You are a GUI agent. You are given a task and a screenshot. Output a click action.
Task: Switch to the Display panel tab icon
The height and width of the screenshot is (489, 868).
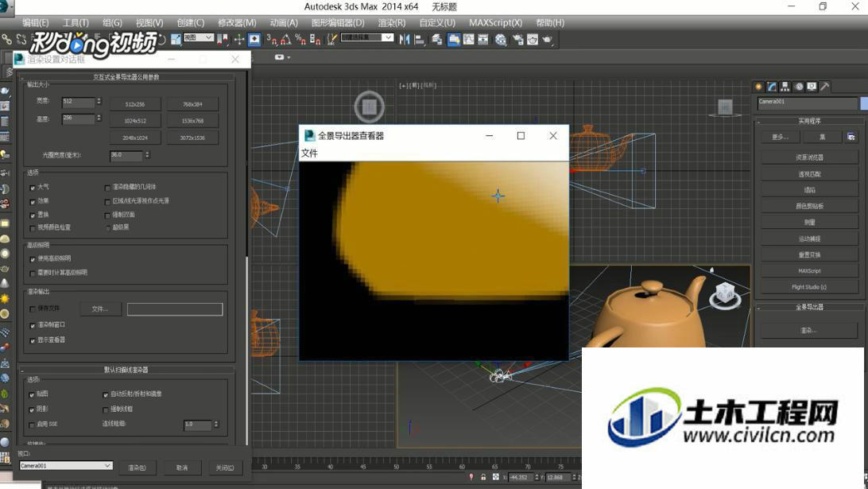[x=812, y=87]
